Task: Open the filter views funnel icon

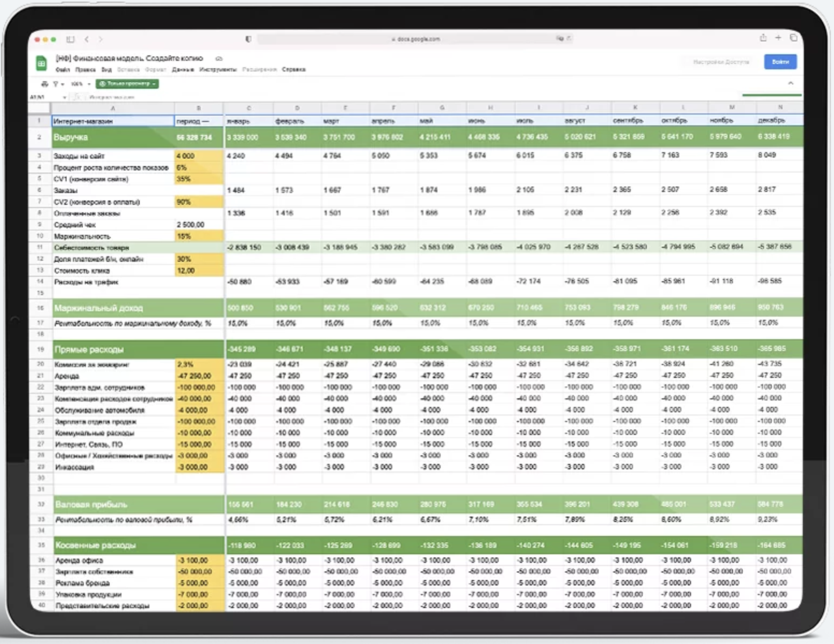Action: [x=57, y=84]
